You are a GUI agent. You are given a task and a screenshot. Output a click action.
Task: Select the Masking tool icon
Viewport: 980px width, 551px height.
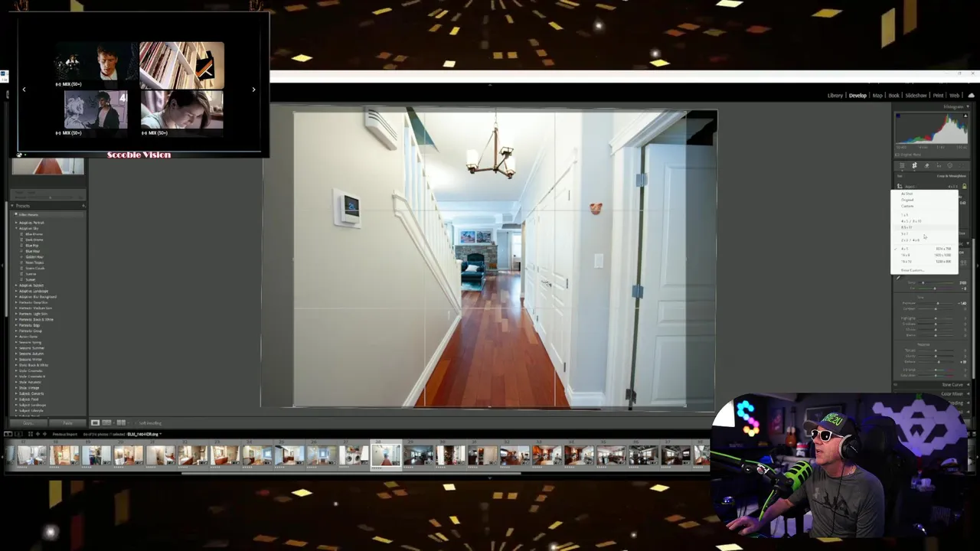click(x=950, y=165)
